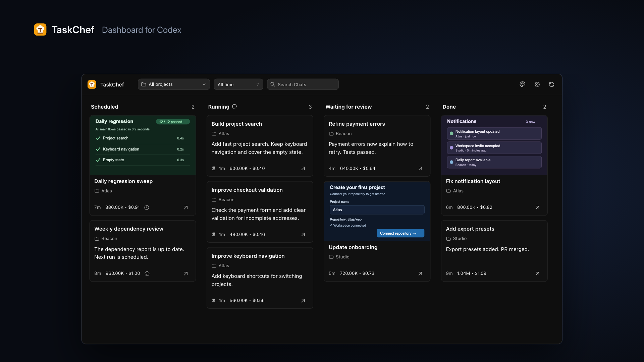Open Add export presets card title
The height and width of the screenshot is (362, 644).
tap(470, 229)
